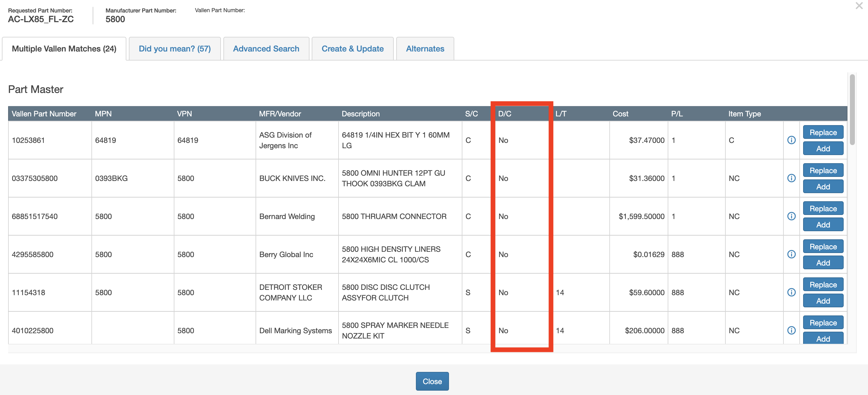Screen dimensions: 868x395
Task: Click the Cost column header
Action: tap(620, 114)
